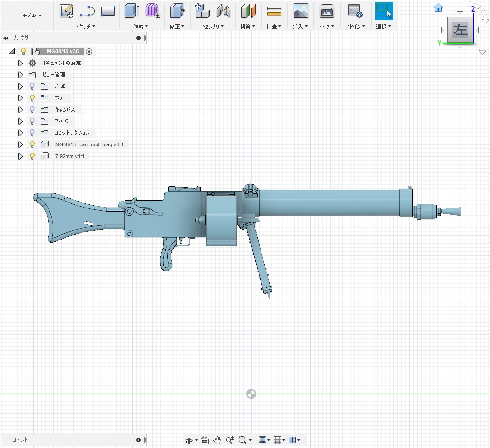The width and height of the screenshot is (490, 448).
Task: Click the Insert image icon in toolbar
Action: click(301, 11)
